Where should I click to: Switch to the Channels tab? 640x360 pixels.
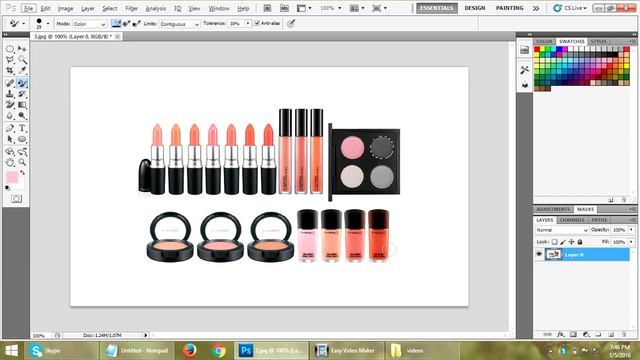[572, 220]
